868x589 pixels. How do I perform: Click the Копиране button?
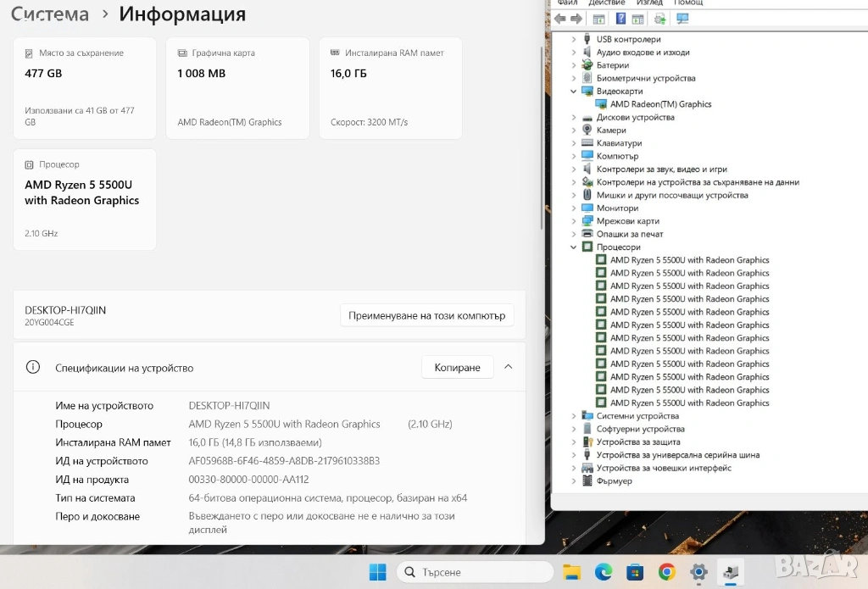[x=457, y=367]
